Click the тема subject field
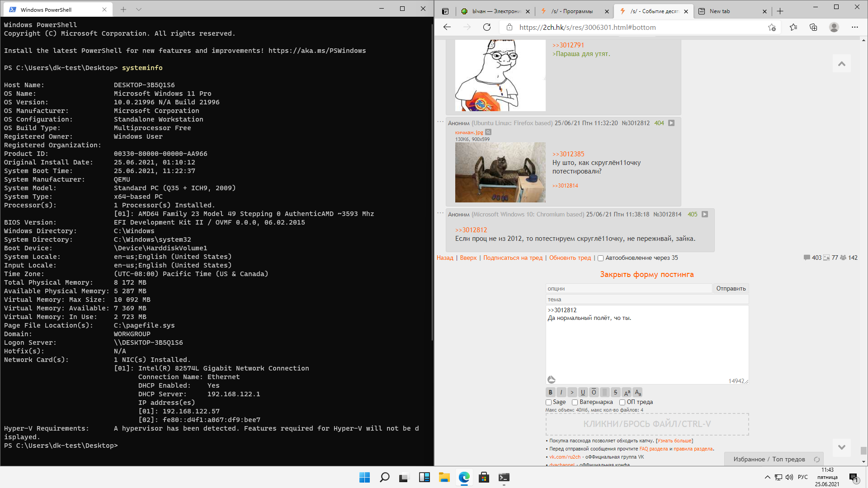The height and width of the screenshot is (488, 868). click(x=647, y=300)
